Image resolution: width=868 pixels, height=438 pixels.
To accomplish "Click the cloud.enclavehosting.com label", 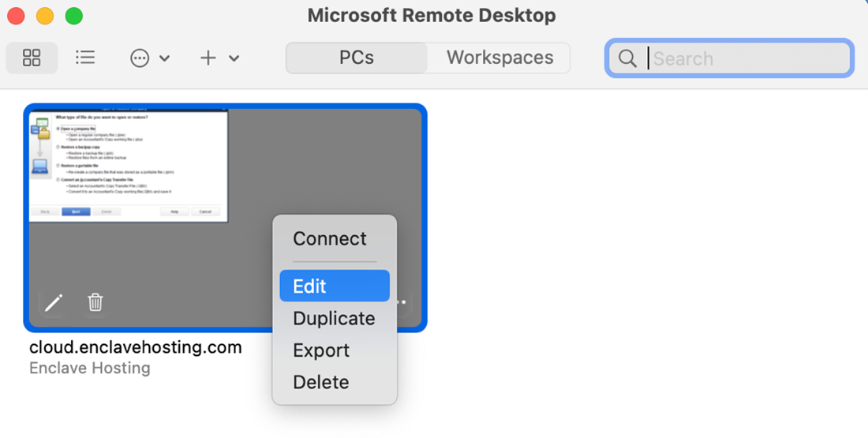I will pos(136,348).
